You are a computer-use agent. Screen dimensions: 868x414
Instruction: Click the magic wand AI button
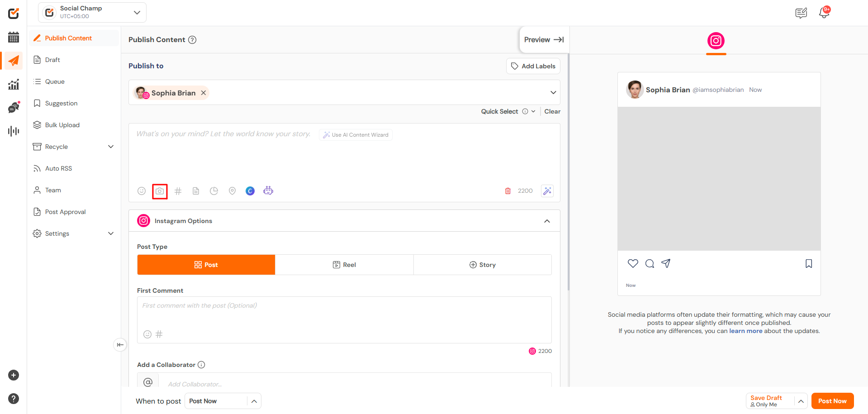pos(547,191)
